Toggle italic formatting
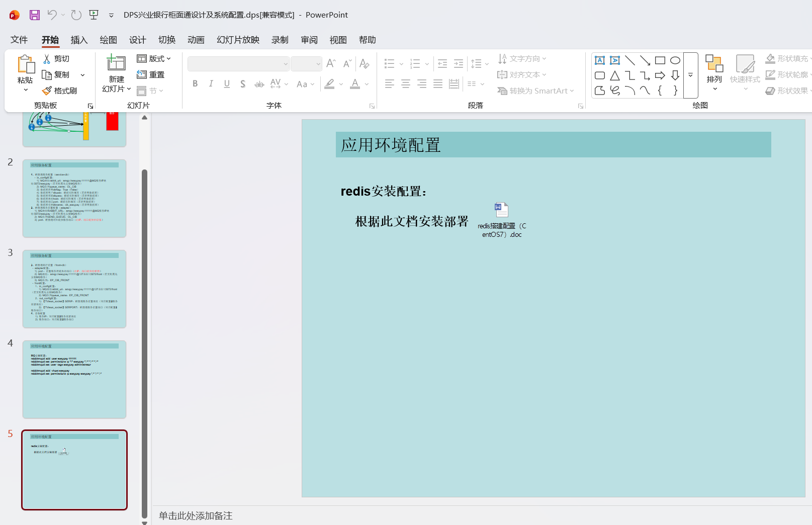812x525 pixels. (x=211, y=84)
